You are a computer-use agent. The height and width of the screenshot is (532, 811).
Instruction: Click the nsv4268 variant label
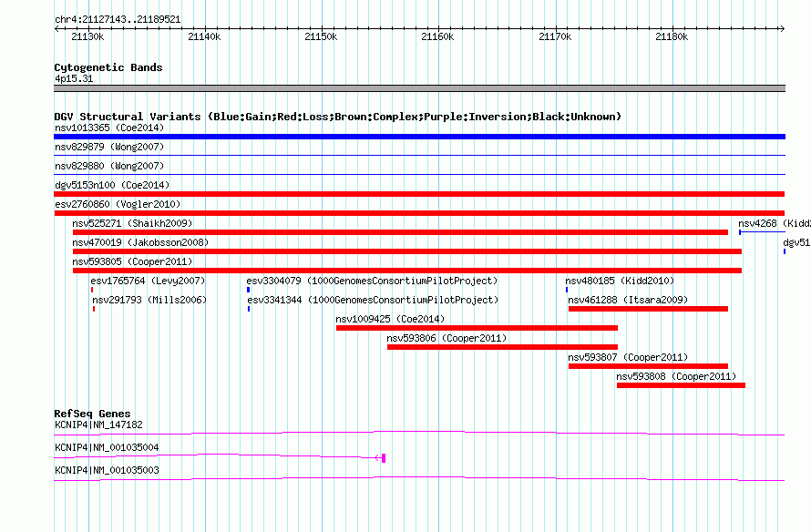pyautogui.click(x=775, y=223)
